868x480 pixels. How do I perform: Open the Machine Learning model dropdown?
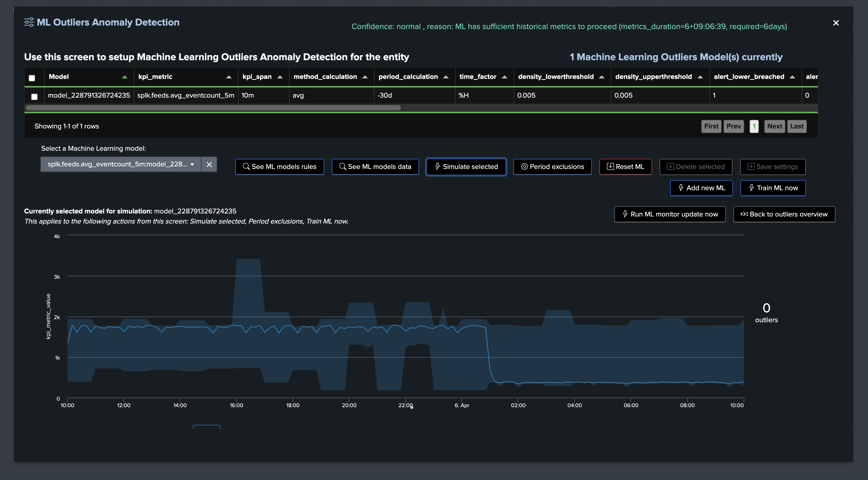(121, 164)
